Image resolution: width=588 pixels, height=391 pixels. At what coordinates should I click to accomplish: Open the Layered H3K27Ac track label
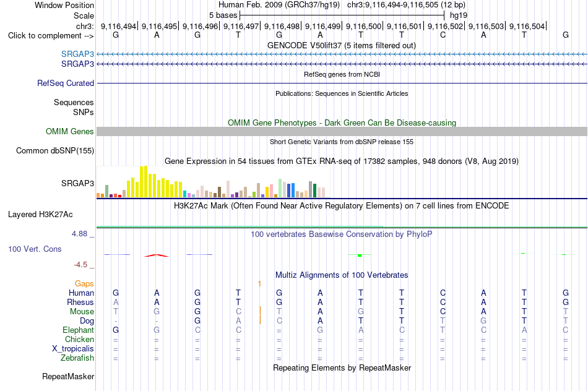pos(40,215)
